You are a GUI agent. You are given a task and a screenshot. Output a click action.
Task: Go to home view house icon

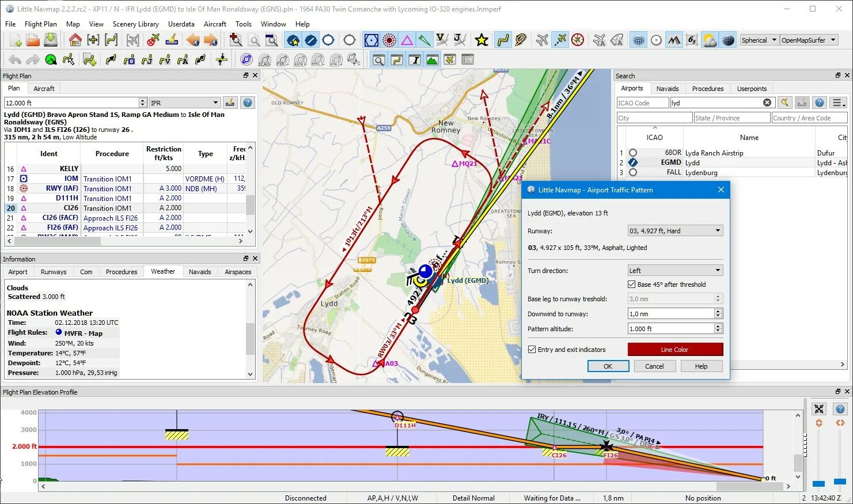coord(75,40)
